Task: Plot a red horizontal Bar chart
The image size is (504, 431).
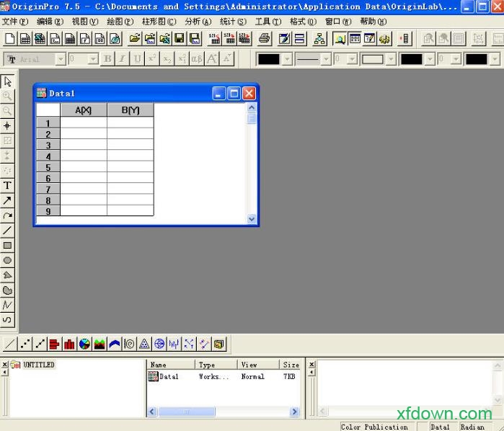Action: (55, 345)
